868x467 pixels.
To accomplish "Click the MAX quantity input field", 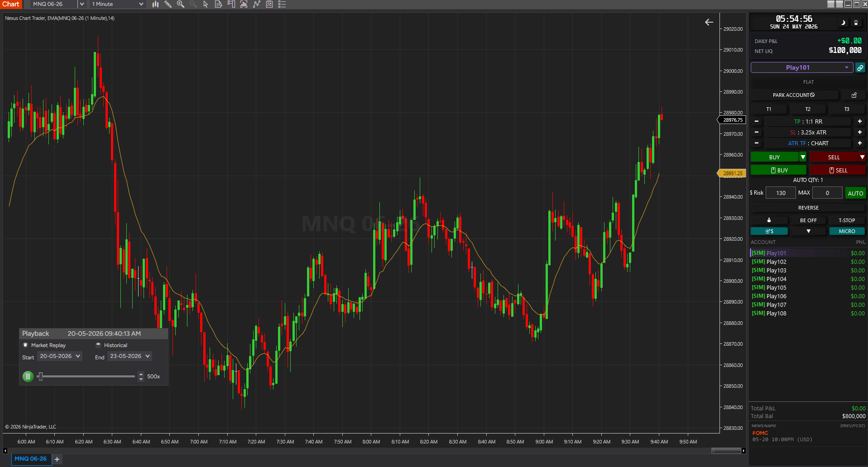I will coord(827,193).
